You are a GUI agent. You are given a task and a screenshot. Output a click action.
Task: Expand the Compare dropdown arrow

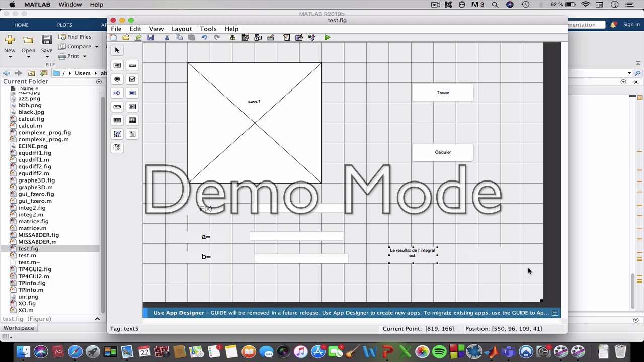(x=96, y=47)
